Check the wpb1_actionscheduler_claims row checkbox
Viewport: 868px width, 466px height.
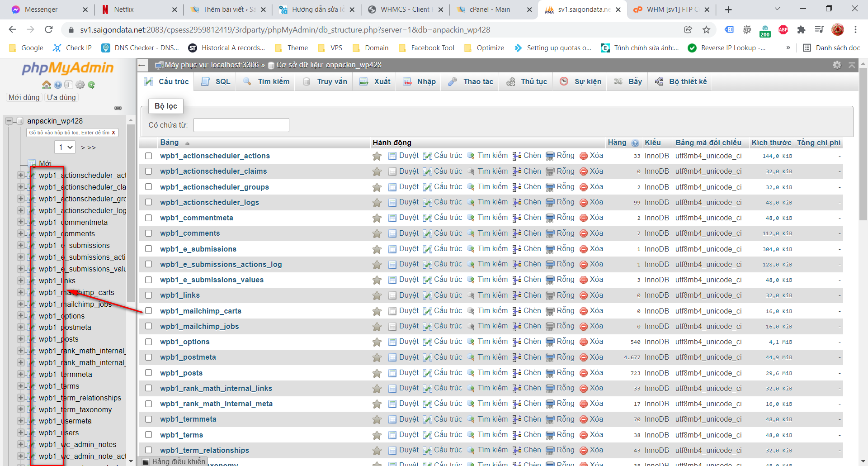tap(148, 171)
